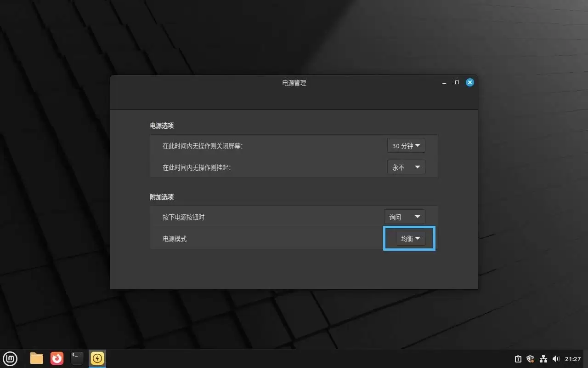Viewport: 588px width, 368px height.
Task: Open the 永不 suspend timeout dropdown
Action: tap(406, 167)
